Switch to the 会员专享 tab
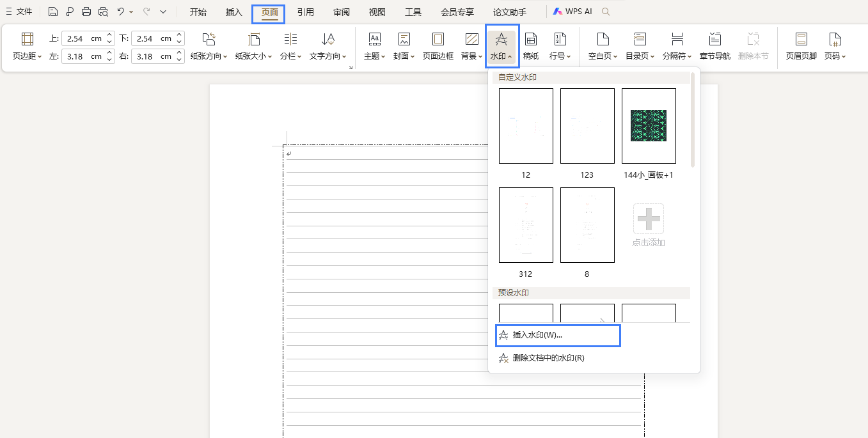Viewport: 868px width, 438px height. tap(457, 12)
